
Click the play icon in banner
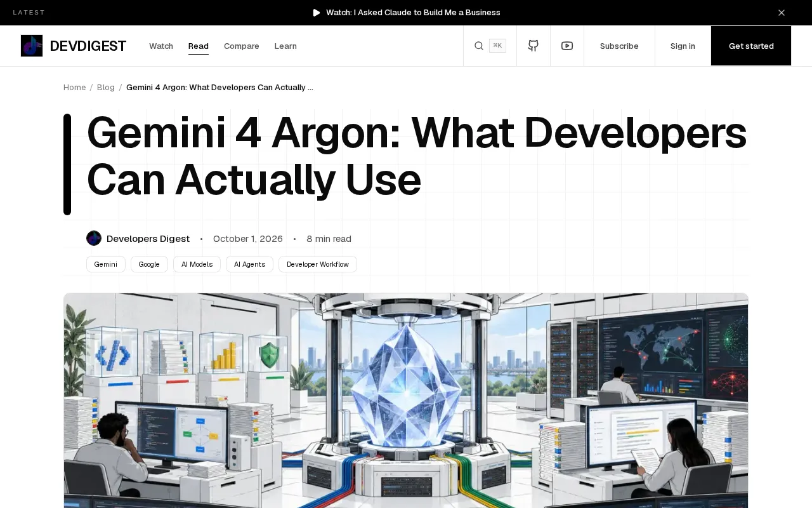pyautogui.click(x=317, y=13)
